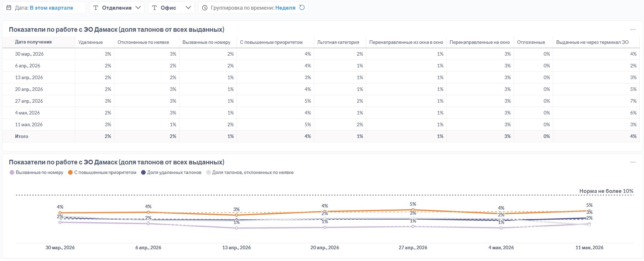Click the text-type icon beside Отделение
Image resolution: width=644 pixels, height=261 pixels.
[x=95, y=7]
